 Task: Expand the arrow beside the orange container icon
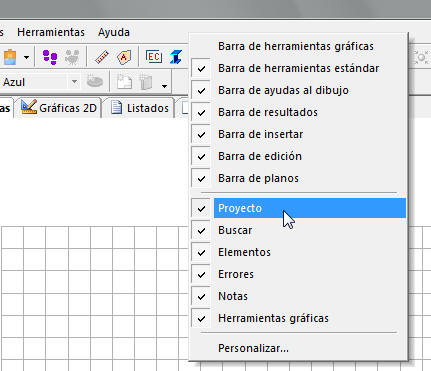[x=26, y=57]
